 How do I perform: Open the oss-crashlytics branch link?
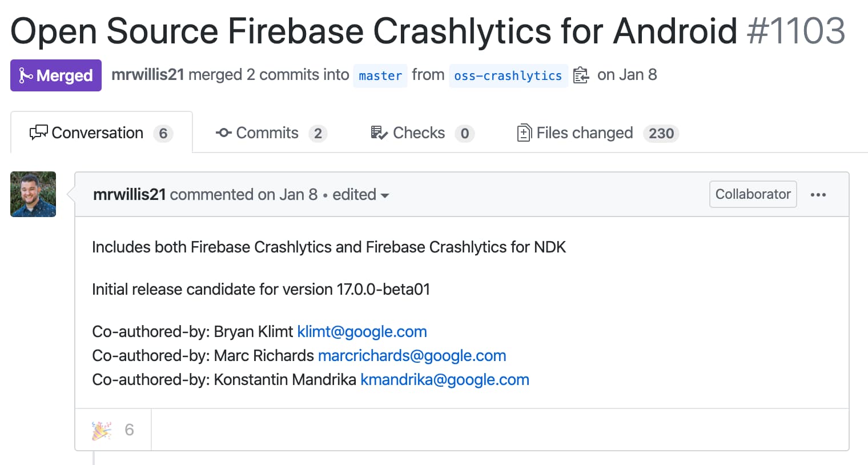point(508,75)
